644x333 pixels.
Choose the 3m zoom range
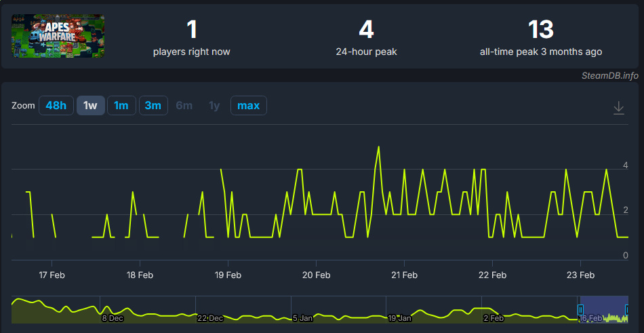click(153, 106)
